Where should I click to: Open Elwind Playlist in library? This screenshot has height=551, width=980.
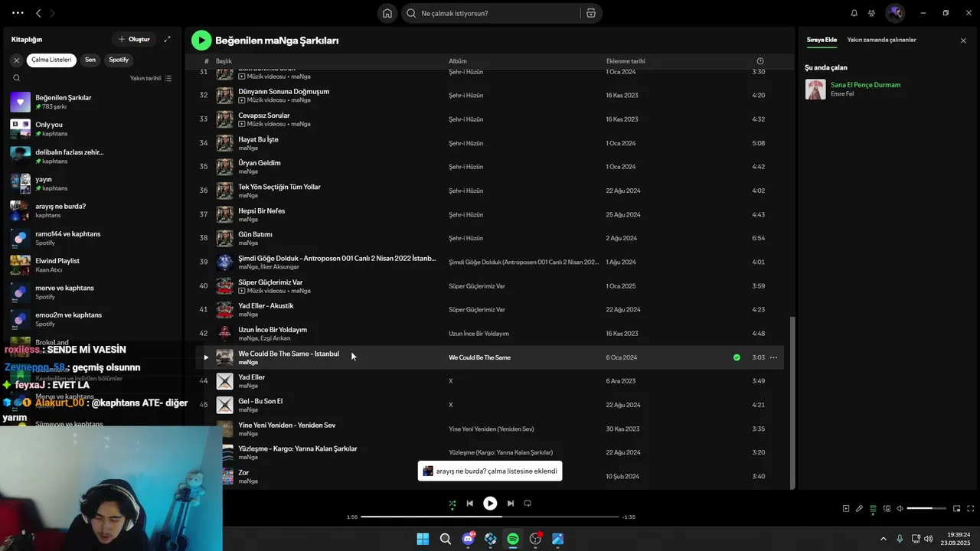click(x=92, y=265)
